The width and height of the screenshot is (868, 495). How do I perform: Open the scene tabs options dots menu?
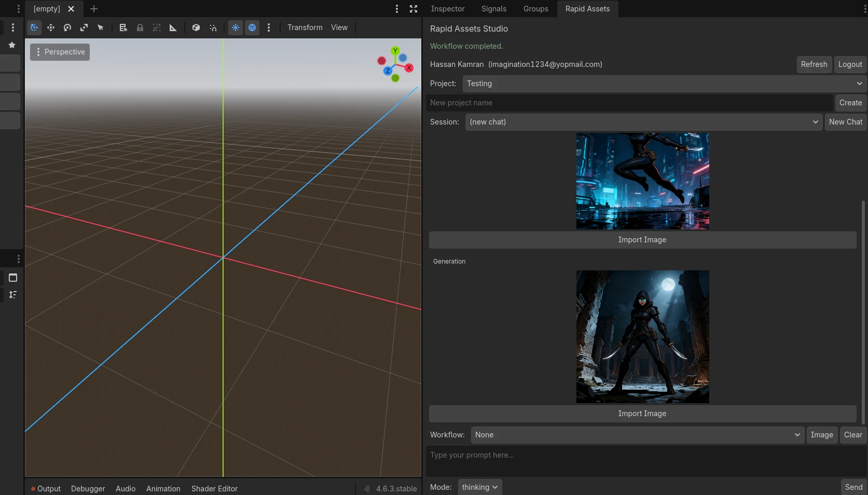tap(397, 9)
